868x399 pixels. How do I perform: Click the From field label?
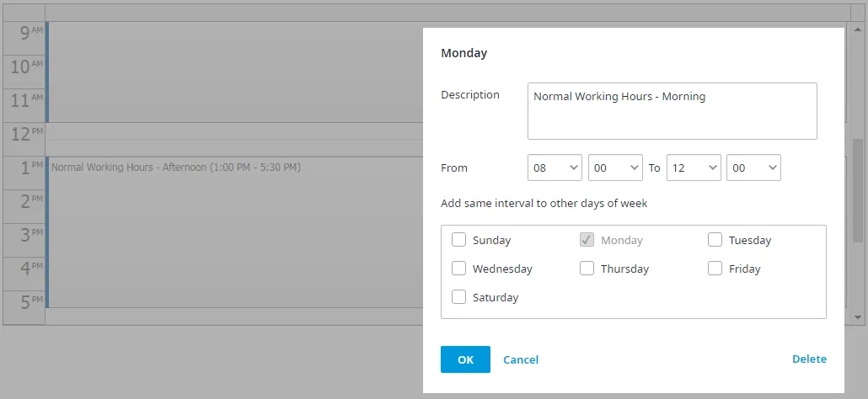tap(454, 168)
